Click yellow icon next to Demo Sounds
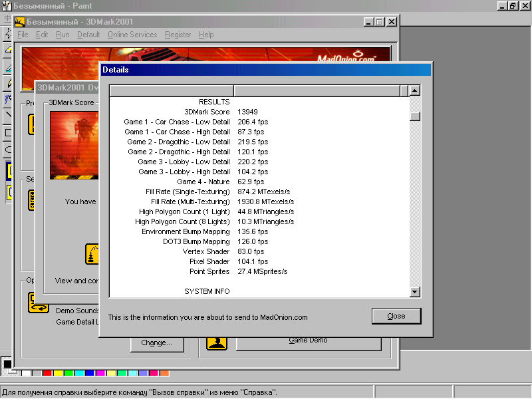The height and width of the screenshot is (399, 532). [x=38, y=303]
